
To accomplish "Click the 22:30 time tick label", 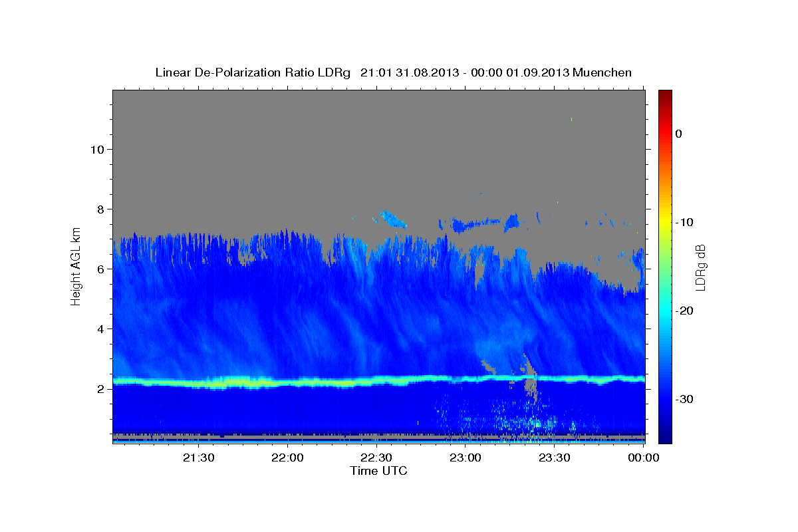I will click(x=377, y=458).
